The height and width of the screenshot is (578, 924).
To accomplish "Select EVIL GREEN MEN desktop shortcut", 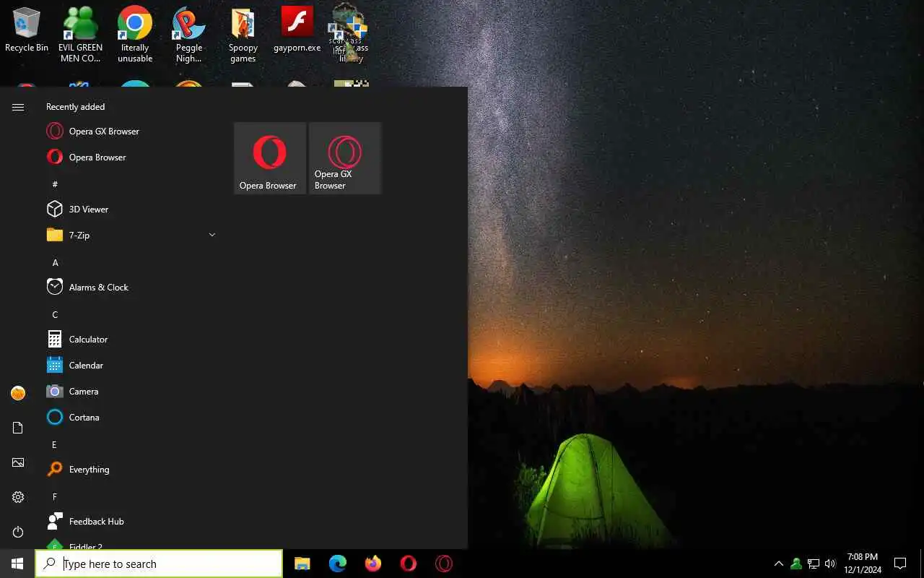I will click(x=79, y=35).
